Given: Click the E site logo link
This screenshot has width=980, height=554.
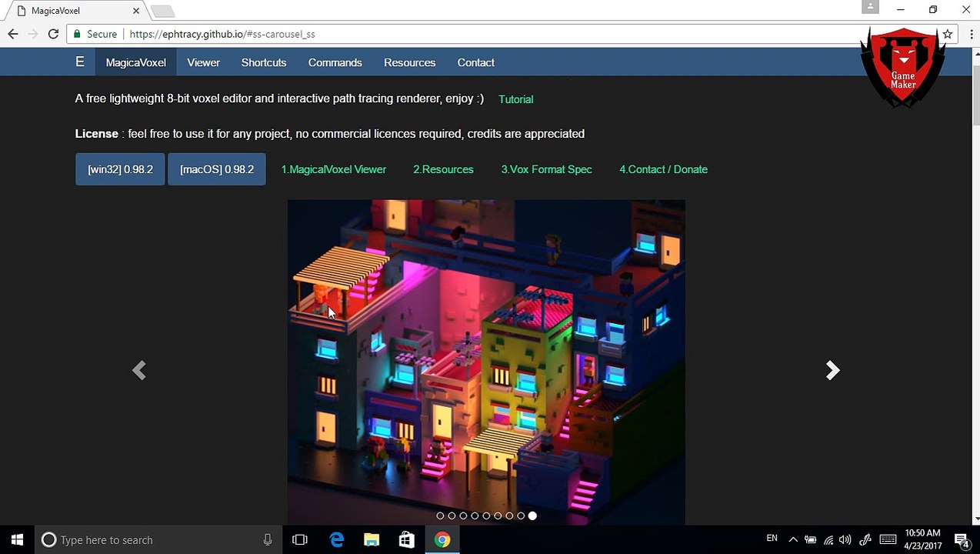Looking at the screenshot, I should click(80, 62).
